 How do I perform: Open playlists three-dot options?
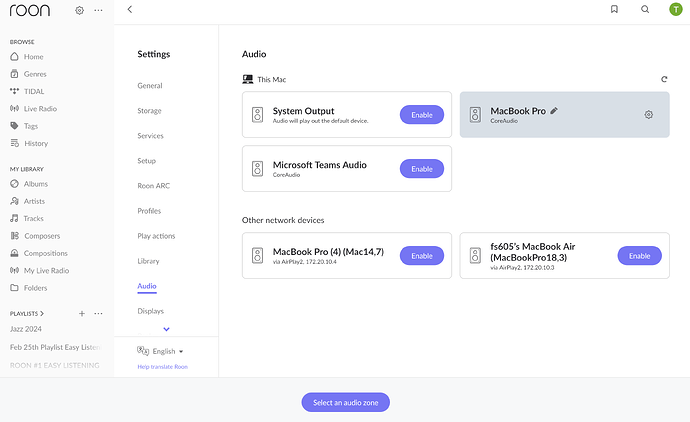pyautogui.click(x=98, y=313)
